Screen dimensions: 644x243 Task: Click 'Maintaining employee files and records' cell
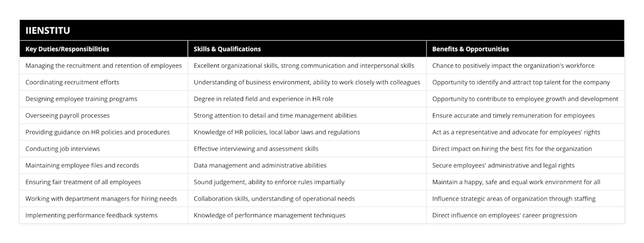pyautogui.click(x=83, y=166)
